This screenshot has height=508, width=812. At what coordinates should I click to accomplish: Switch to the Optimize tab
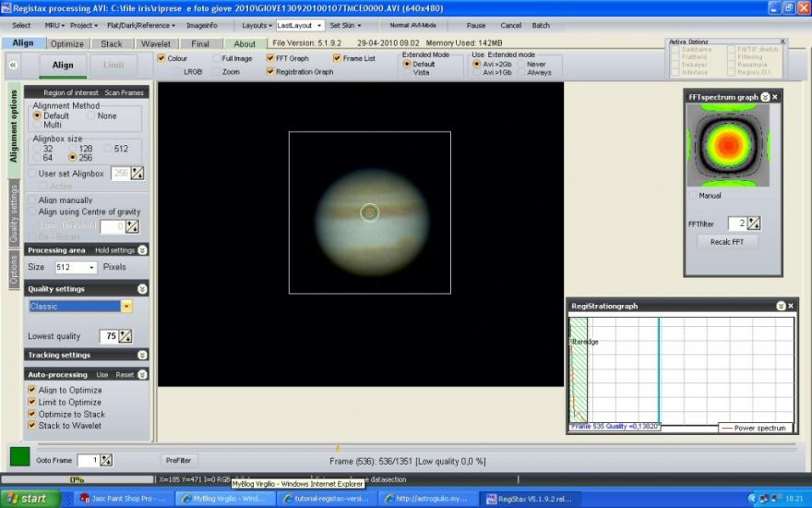(x=67, y=44)
